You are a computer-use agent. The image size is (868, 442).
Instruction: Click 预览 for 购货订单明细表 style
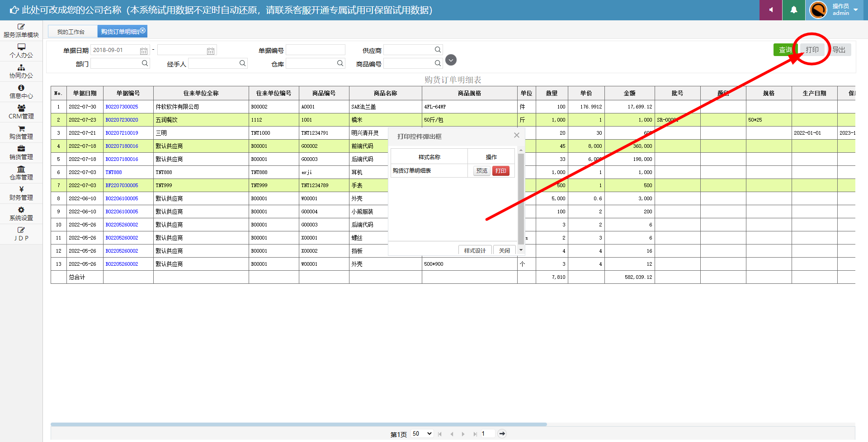(482, 171)
